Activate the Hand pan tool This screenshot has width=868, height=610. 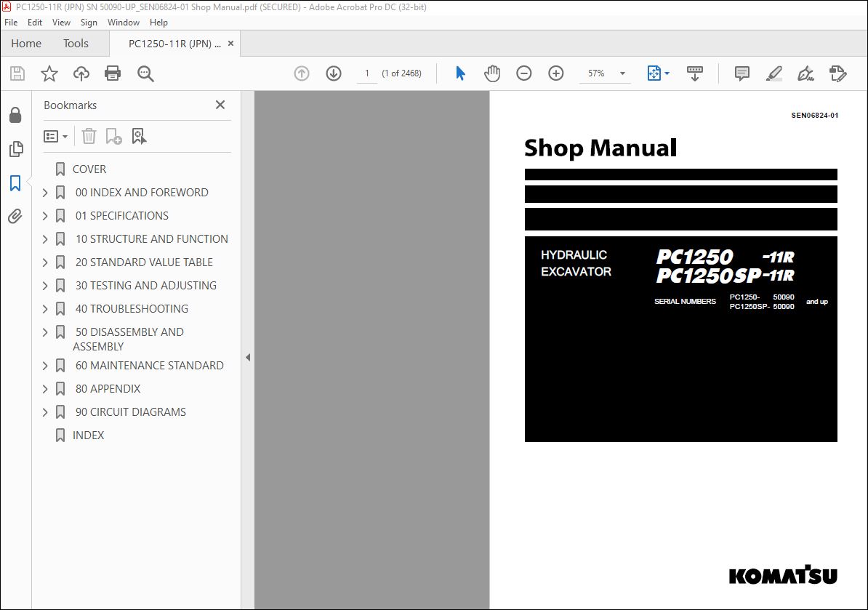coord(491,73)
